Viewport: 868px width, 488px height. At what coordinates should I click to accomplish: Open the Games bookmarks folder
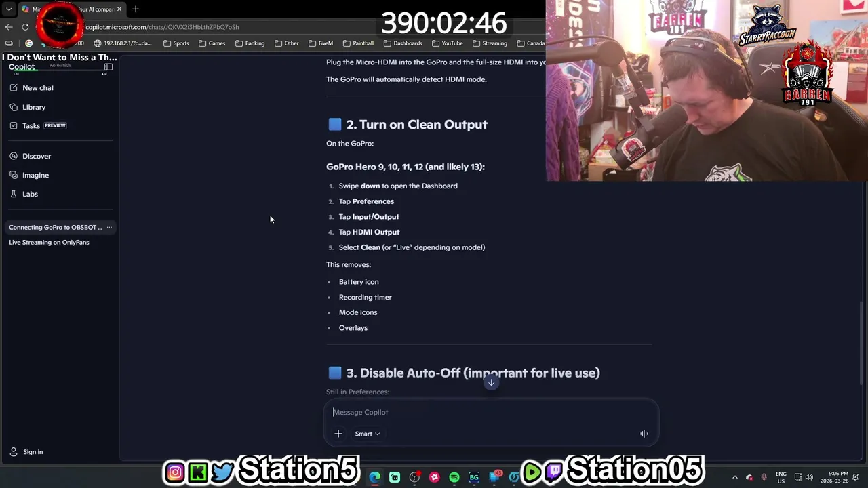pyautogui.click(x=212, y=43)
